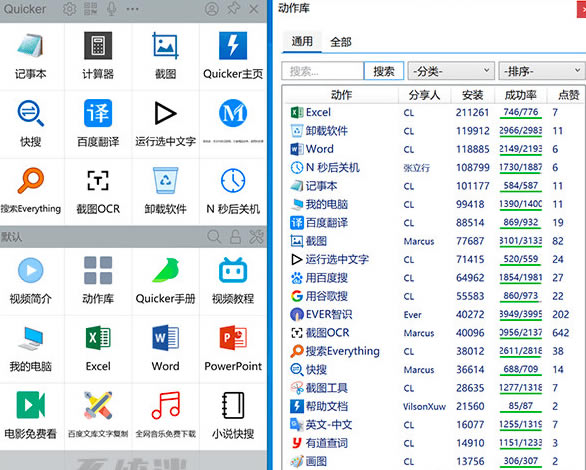Toggle the lock icon in 默认 bar
Viewport: 586px width, 470px height.
[235, 236]
